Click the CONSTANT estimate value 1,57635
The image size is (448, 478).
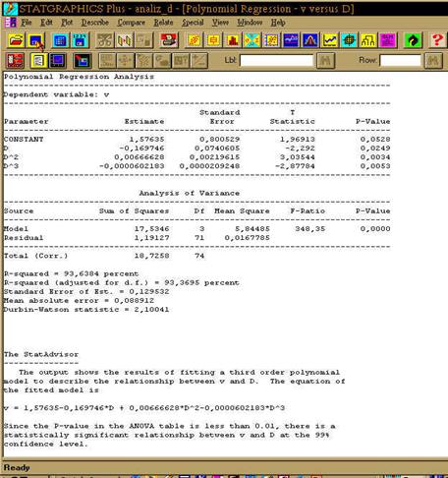click(146, 139)
